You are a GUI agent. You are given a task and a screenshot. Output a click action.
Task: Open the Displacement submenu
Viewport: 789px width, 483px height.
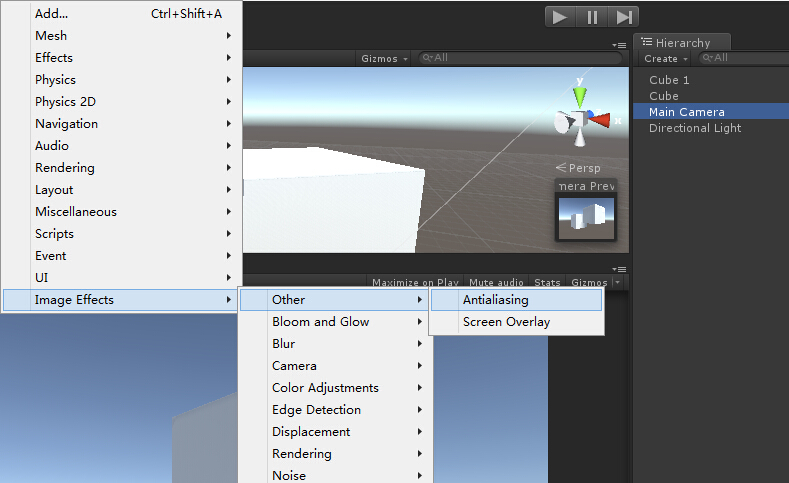(x=335, y=432)
